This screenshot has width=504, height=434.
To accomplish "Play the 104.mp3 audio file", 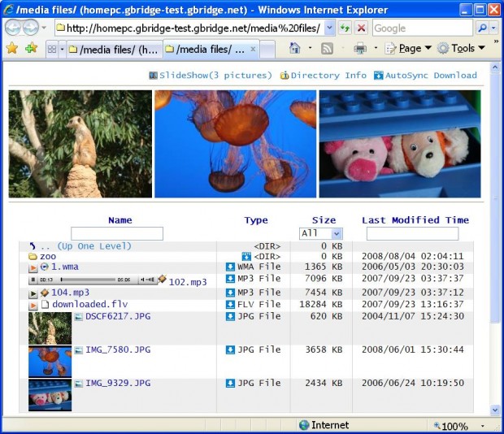I will coord(33,293).
